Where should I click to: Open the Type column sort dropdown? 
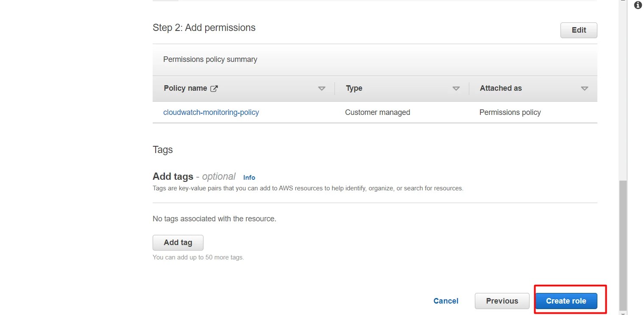click(456, 89)
